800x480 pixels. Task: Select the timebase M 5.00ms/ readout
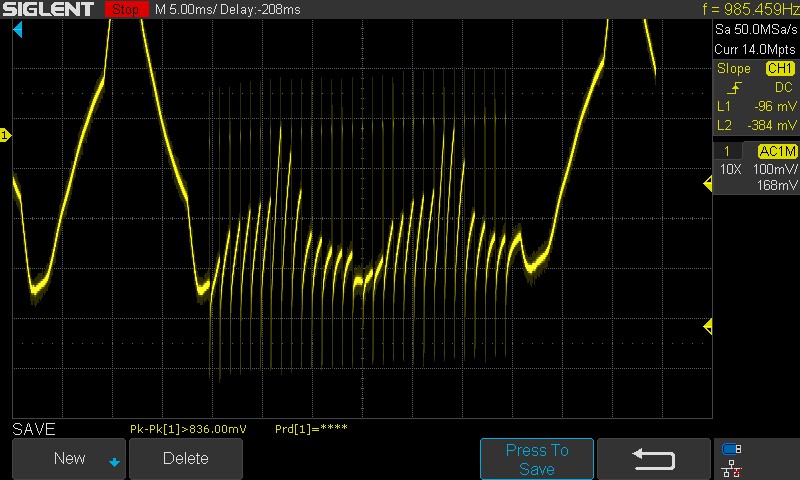(x=186, y=9)
